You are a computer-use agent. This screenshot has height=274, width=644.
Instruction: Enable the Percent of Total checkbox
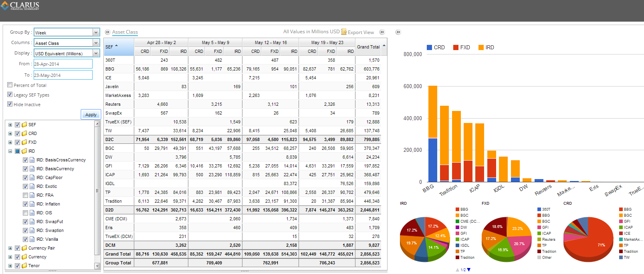click(10, 85)
